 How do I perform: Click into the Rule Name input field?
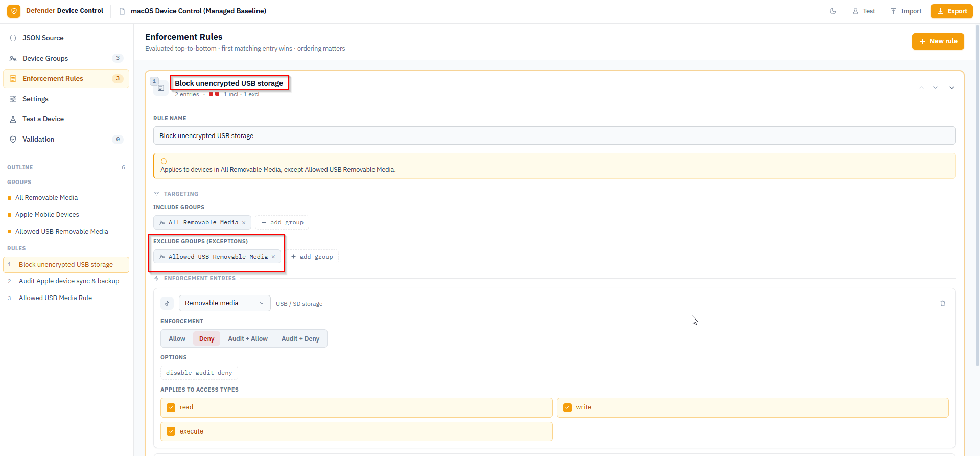coord(554,135)
